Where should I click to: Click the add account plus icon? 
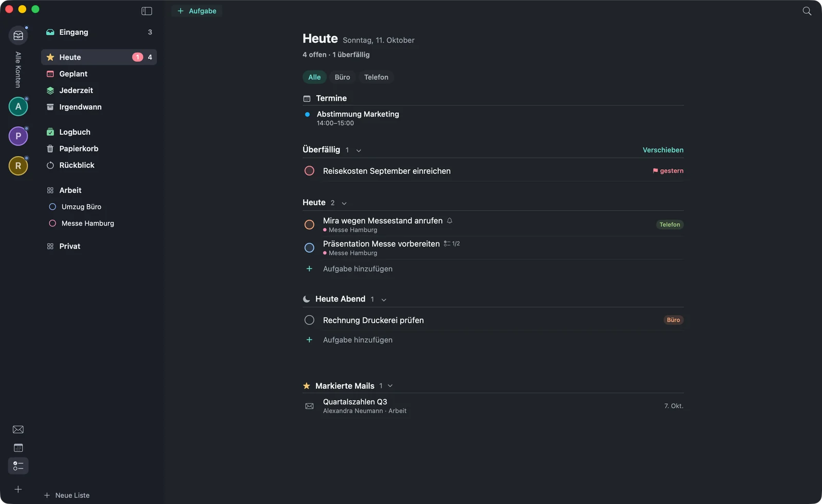point(18,490)
